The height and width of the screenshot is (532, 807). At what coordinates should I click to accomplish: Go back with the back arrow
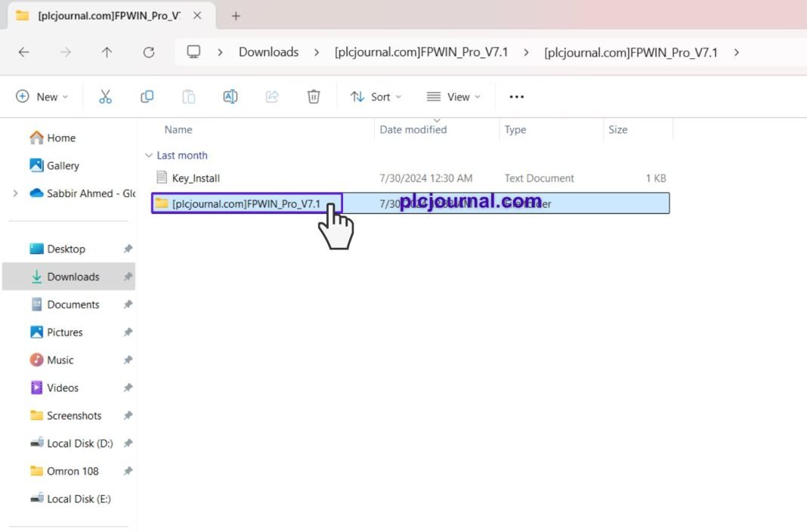click(x=23, y=52)
